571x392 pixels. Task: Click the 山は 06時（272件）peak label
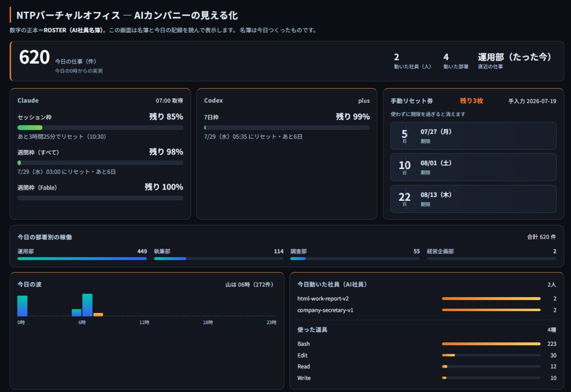tap(249, 284)
